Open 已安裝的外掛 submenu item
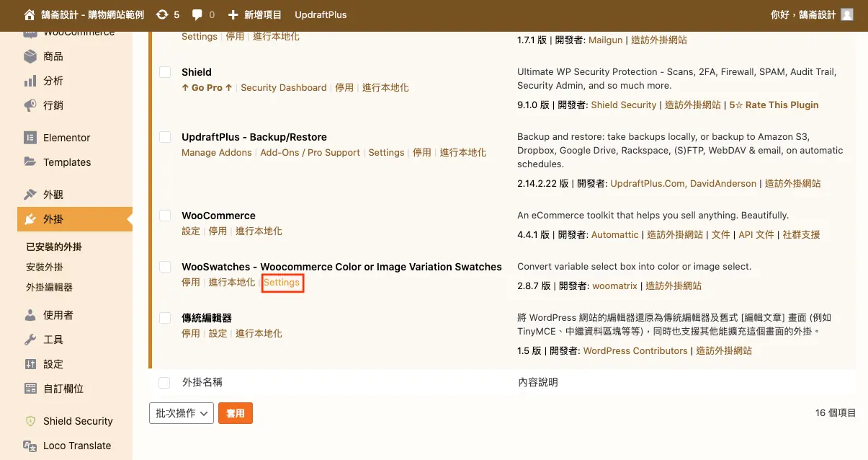 54,247
